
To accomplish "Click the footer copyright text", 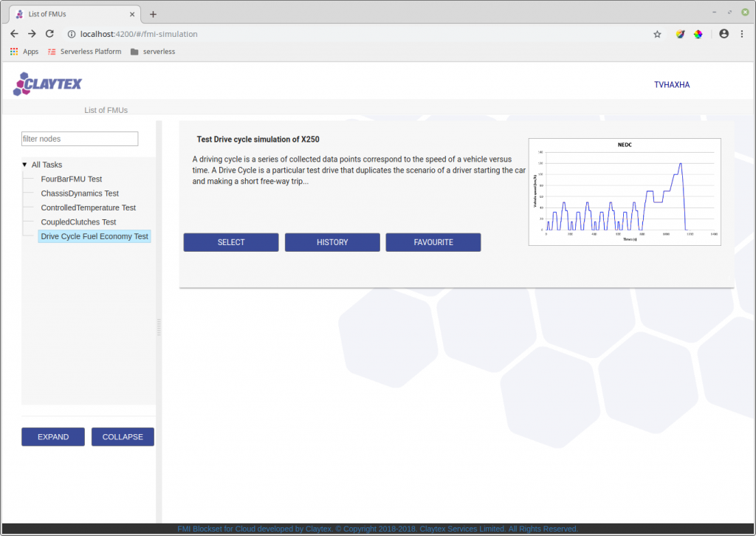I will [377, 529].
